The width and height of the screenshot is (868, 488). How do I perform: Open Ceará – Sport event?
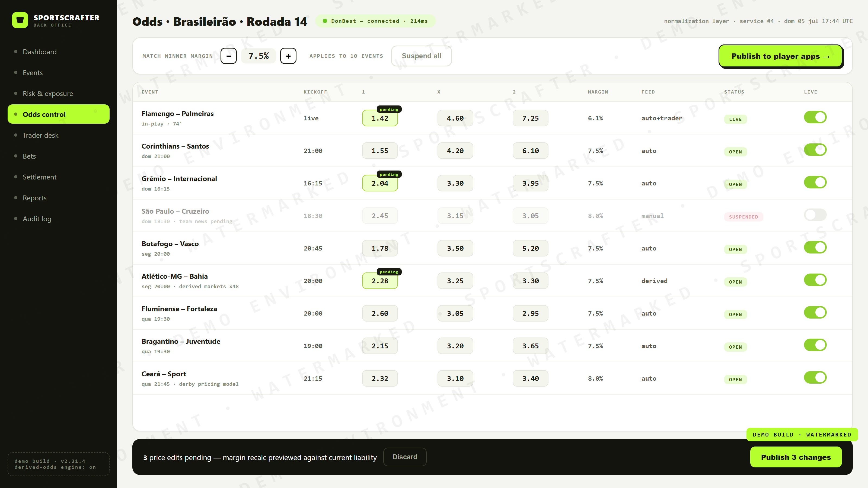click(492, 378)
